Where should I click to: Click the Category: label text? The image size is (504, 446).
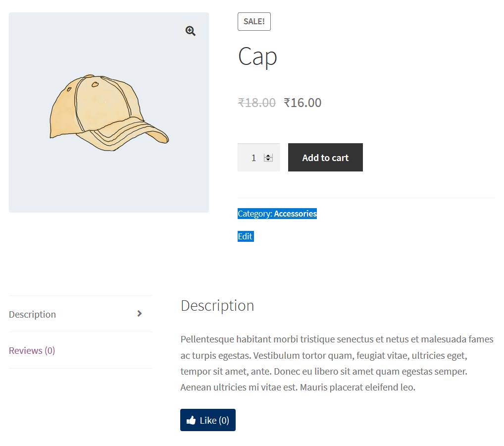[x=255, y=214]
